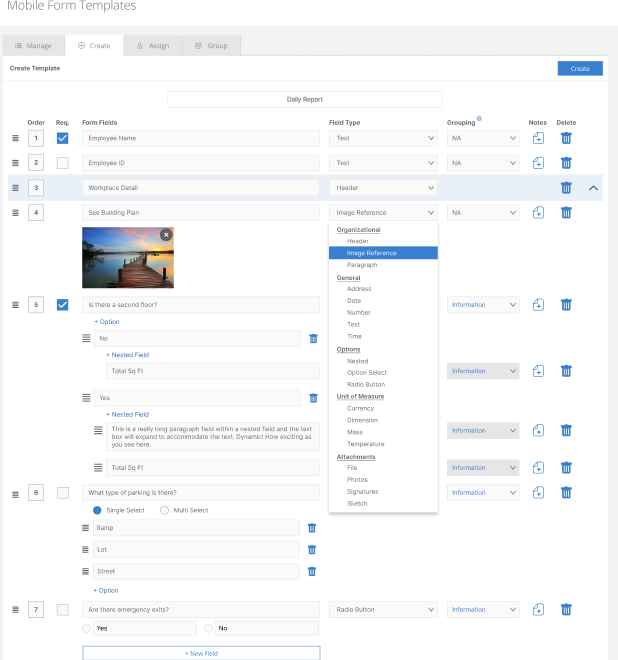Image resolution: width=618 pixels, height=660 pixels.
Task: Select the No radio for emergency exits
Action: pos(208,628)
